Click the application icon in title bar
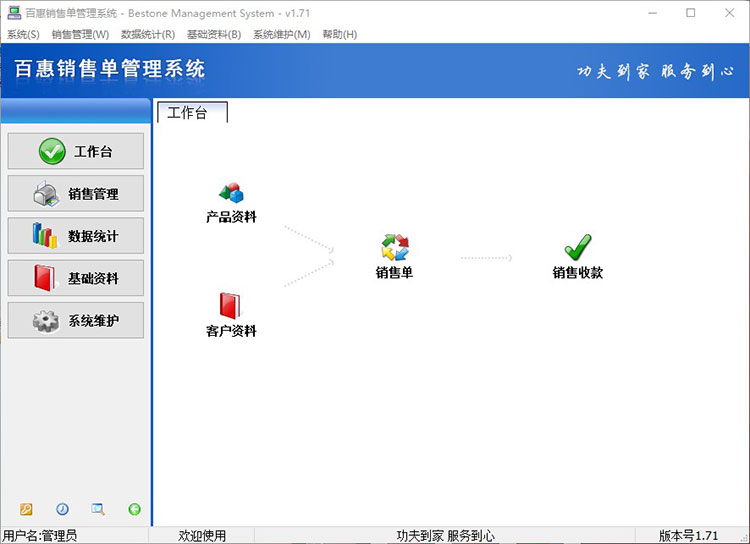This screenshot has height=544, width=750. click(x=14, y=13)
